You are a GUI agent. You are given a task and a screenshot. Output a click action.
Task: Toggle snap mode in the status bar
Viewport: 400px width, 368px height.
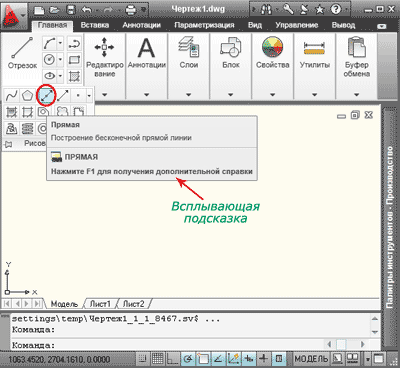142,359
